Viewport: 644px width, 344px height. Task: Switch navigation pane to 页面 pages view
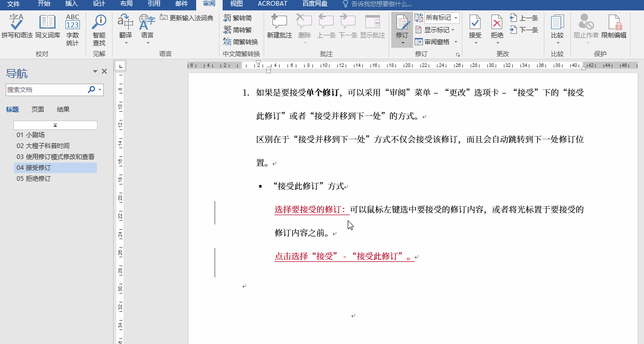point(37,109)
